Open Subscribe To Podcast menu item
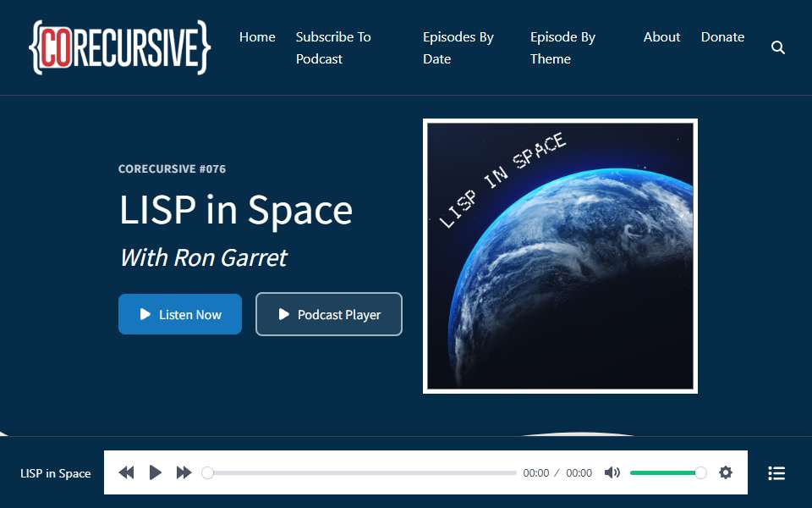Screen dimensions: 812x508 click(333, 47)
